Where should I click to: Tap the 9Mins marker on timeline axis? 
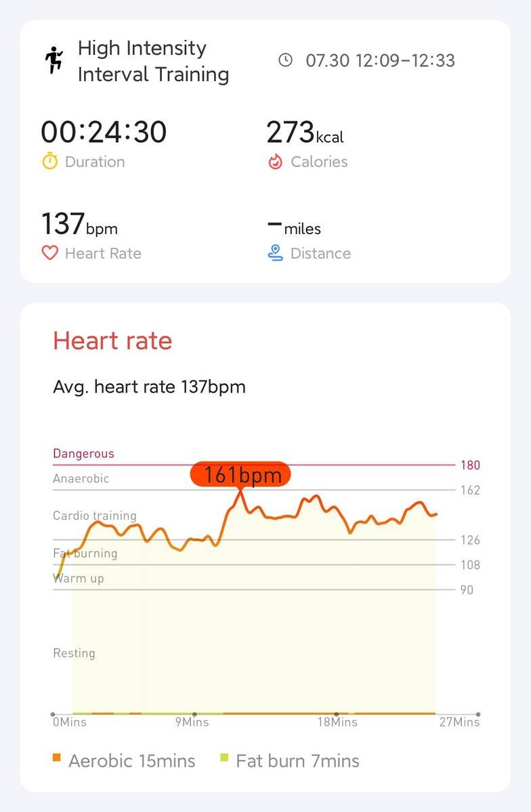[x=192, y=722]
